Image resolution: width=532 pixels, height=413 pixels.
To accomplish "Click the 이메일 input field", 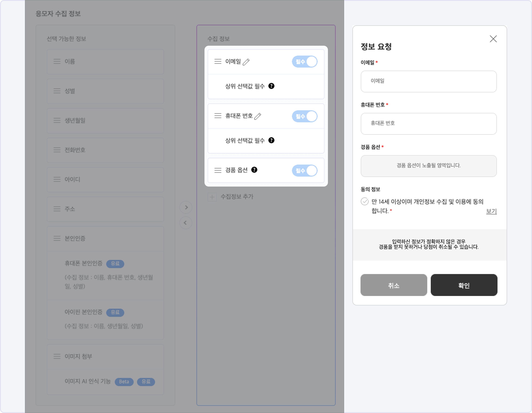I will click(x=428, y=81).
